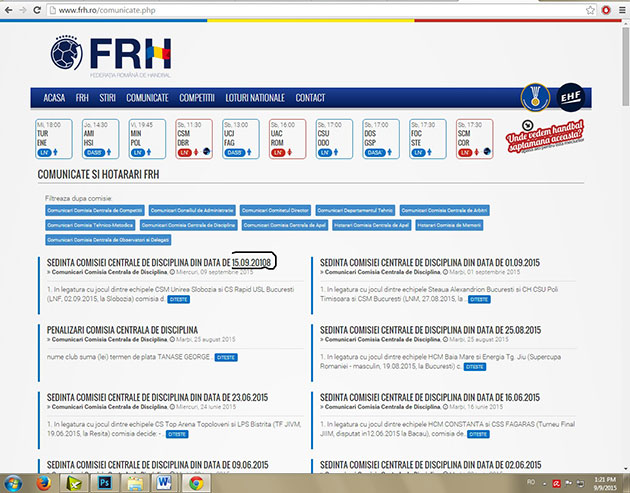Filter by Comunicari Comitetul Director
This screenshot has height=493, width=630.
pos(275,210)
